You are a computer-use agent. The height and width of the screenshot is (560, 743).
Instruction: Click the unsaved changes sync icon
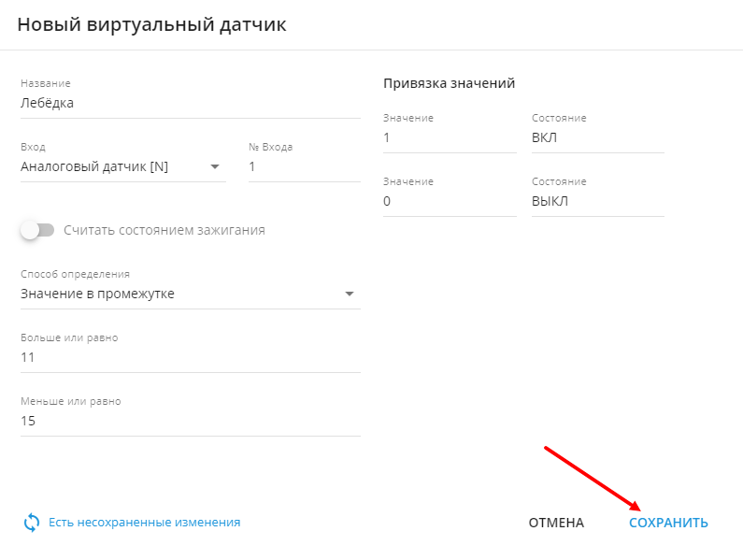(x=32, y=523)
